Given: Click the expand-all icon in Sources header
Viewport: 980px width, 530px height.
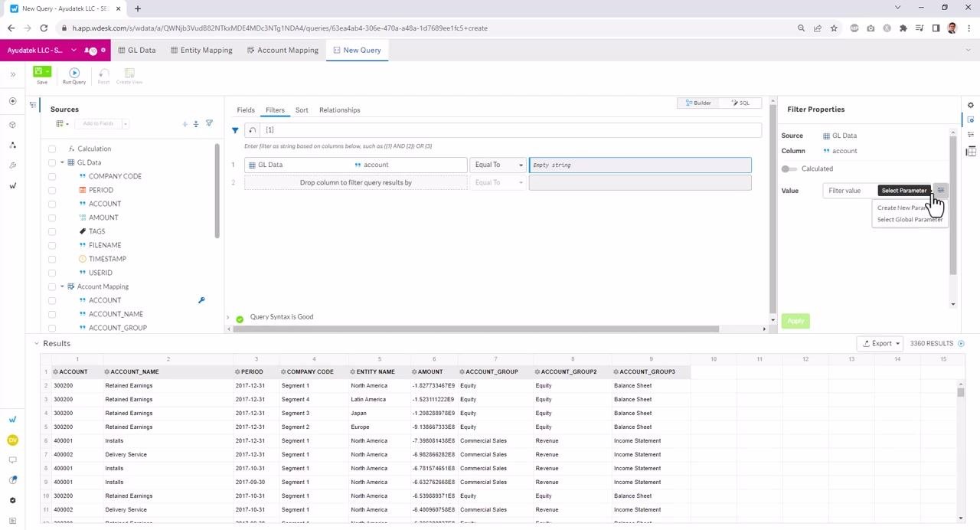Looking at the screenshot, I should click(185, 123).
